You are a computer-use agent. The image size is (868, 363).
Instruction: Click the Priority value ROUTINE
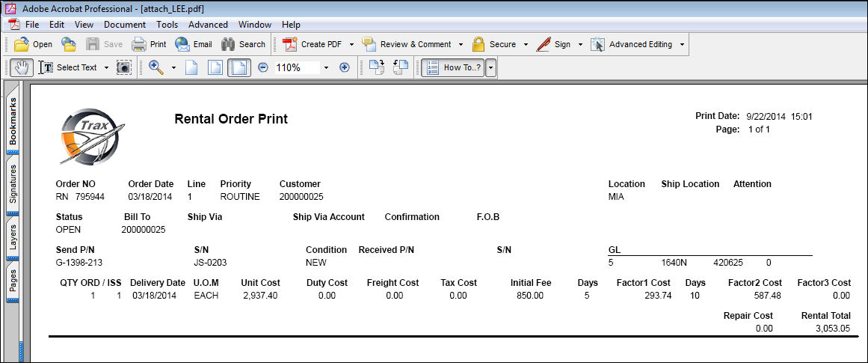(240, 197)
